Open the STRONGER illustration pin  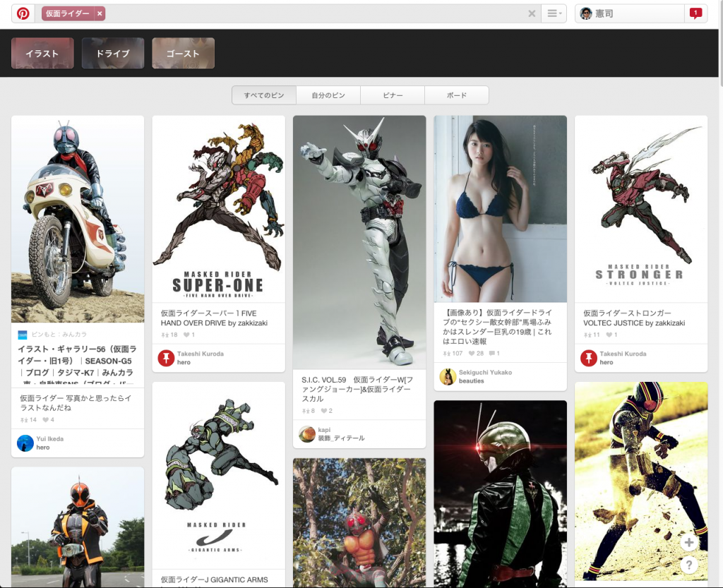[641, 209]
